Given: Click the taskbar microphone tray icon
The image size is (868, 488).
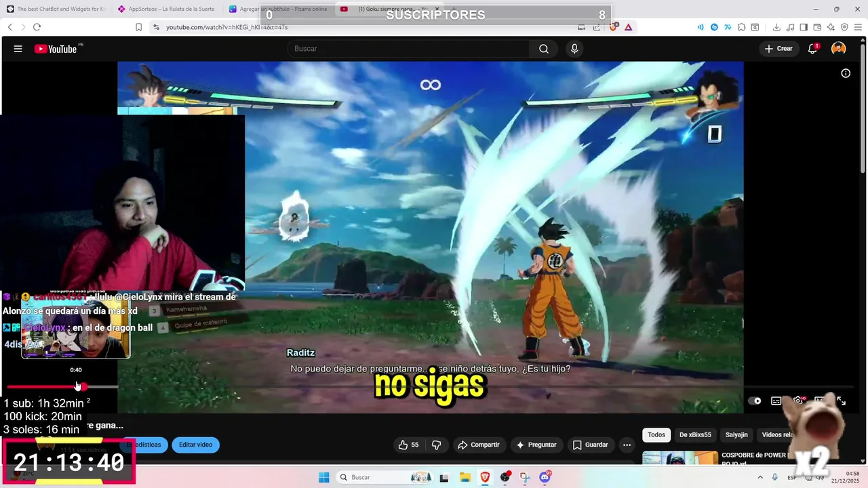Looking at the screenshot, I should point(775,477).
